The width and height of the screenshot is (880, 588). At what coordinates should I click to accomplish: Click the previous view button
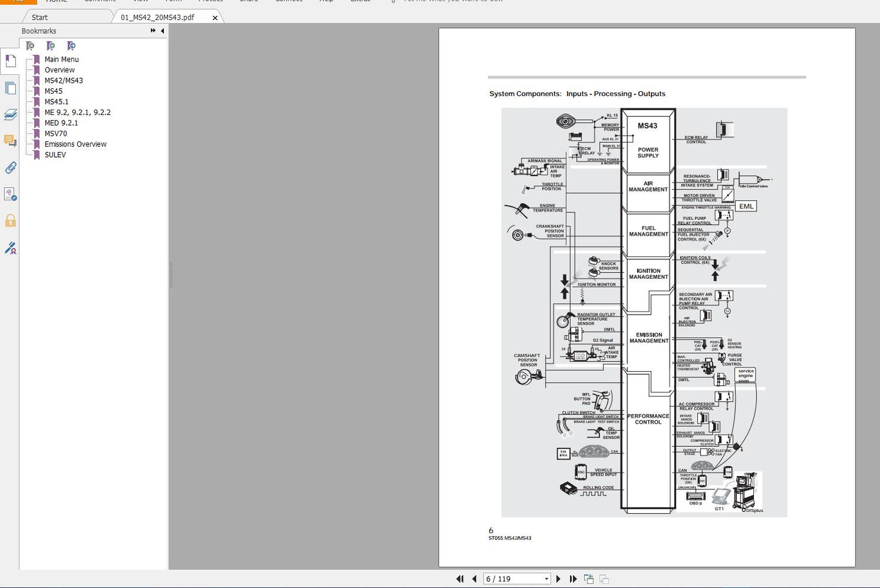[588, 579]
